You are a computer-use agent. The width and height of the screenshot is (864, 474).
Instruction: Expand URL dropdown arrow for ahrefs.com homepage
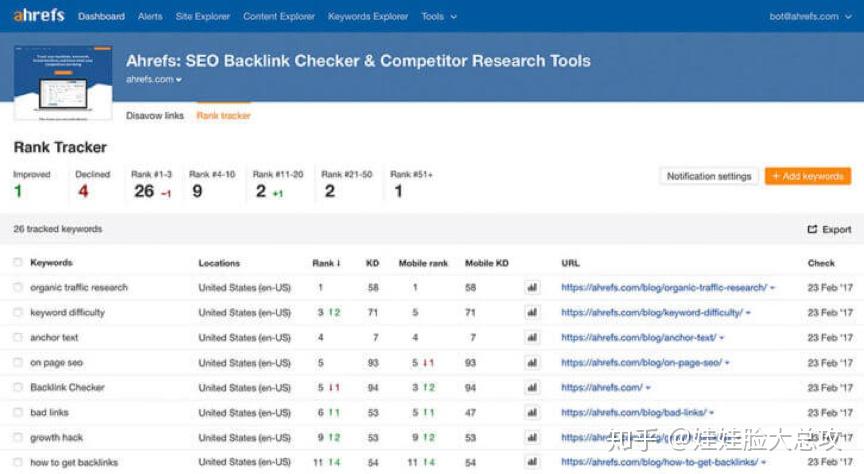coord(648,388)
